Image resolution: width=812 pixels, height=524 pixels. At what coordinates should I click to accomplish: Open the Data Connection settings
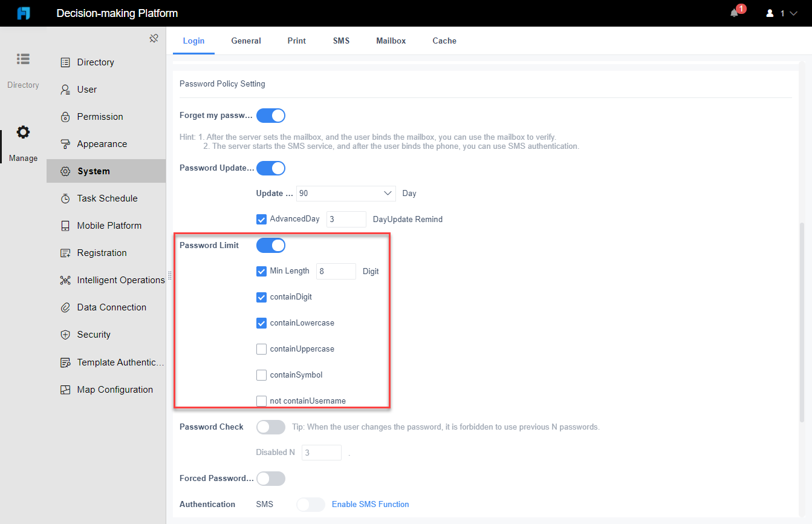[x=110, y=307]
